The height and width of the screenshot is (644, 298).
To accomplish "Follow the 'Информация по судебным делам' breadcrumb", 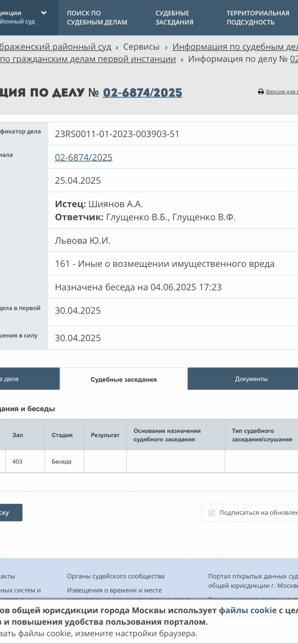I will 235,47.
